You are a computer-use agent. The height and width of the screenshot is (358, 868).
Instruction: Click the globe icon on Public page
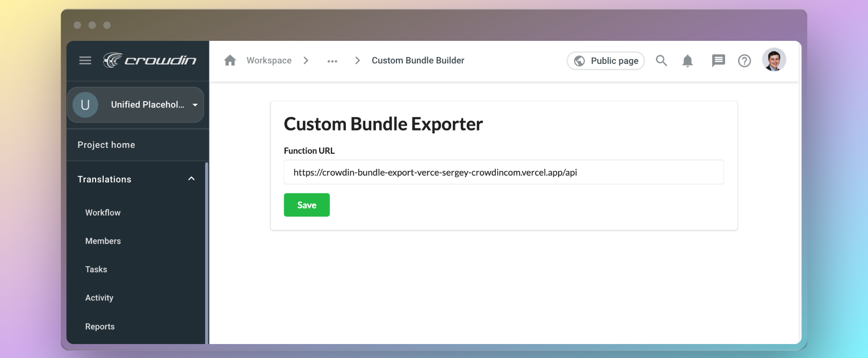pos(580,61)
